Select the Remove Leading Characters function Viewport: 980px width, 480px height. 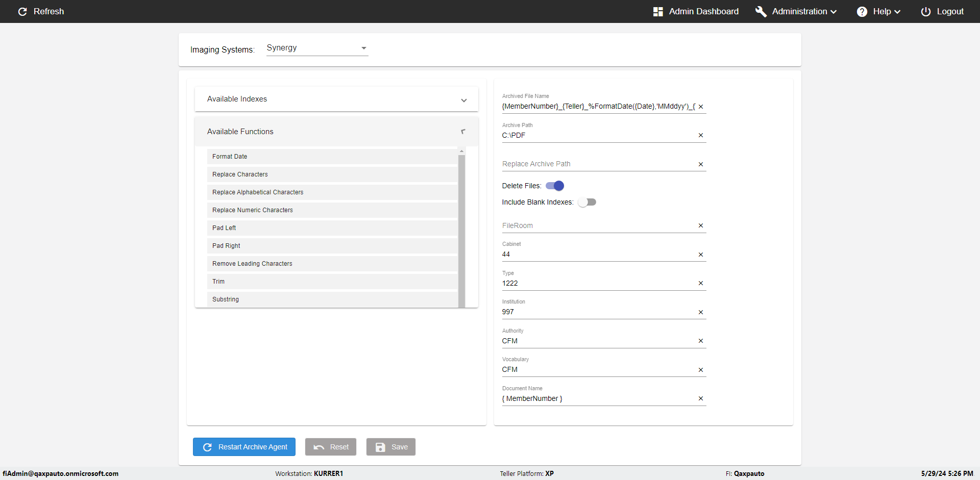pyautogui.click(x=332, y=264)
